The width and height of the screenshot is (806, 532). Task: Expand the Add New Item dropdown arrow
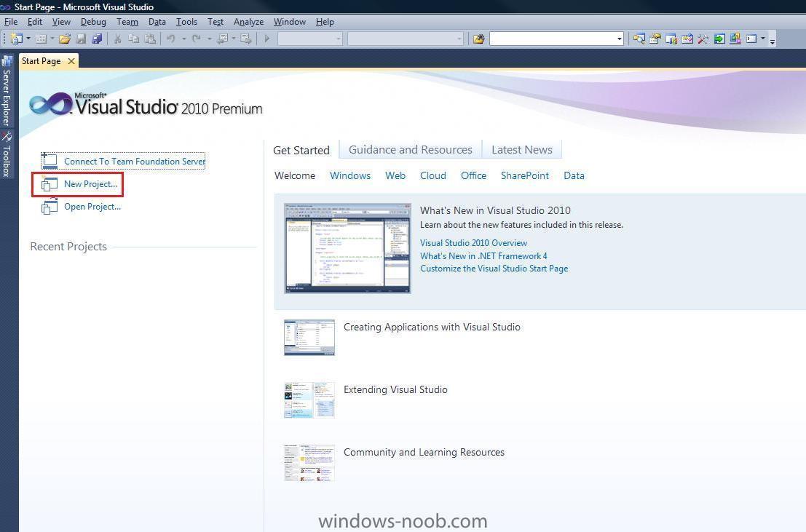pos(52,39)
